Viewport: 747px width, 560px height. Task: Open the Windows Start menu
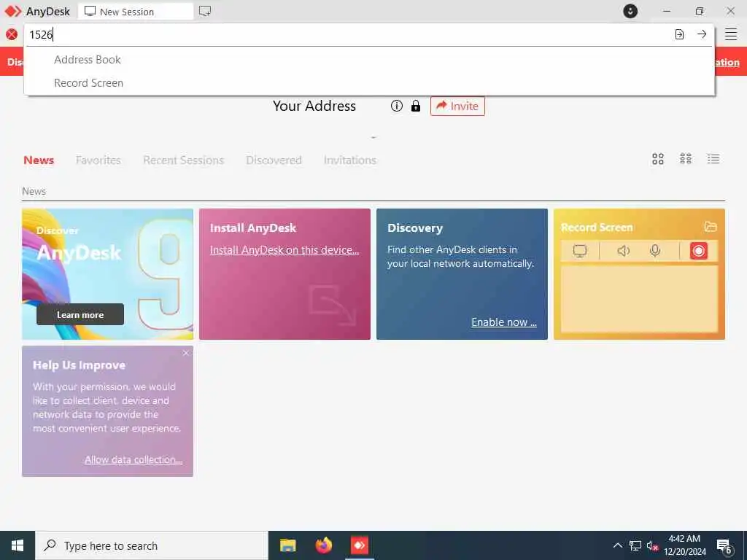click(x=18, y=545)
